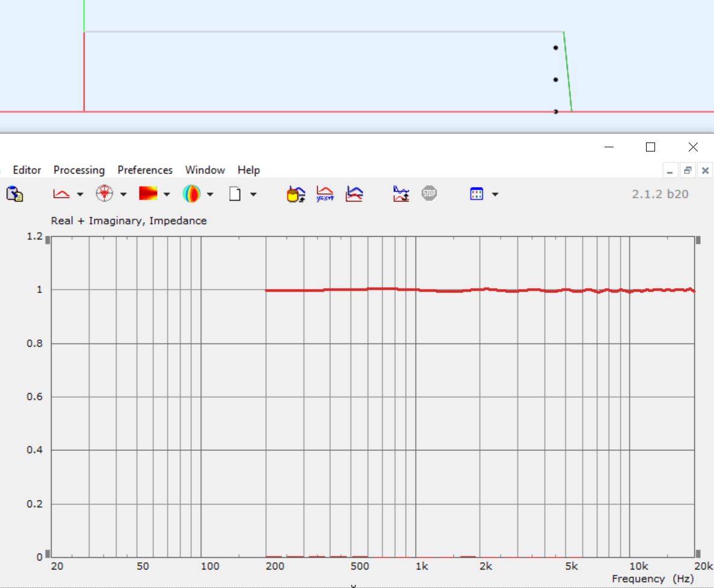Click the upper right axis range handle

click(698, 240)
